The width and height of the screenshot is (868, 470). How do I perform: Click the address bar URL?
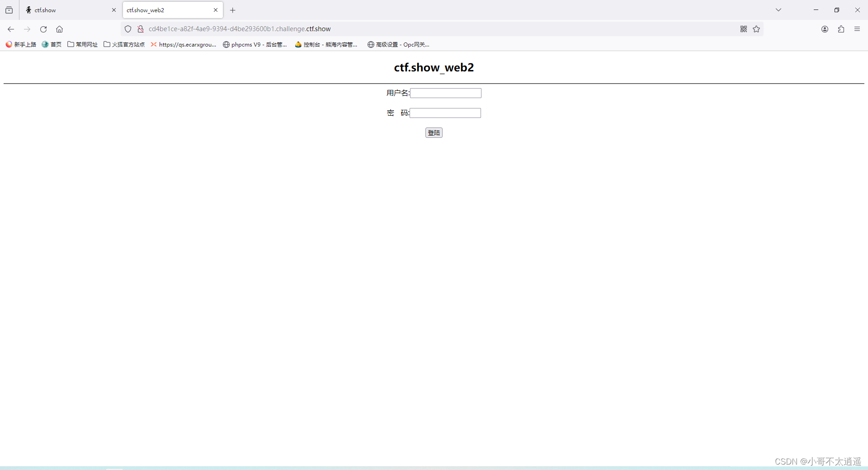[240, 29]
